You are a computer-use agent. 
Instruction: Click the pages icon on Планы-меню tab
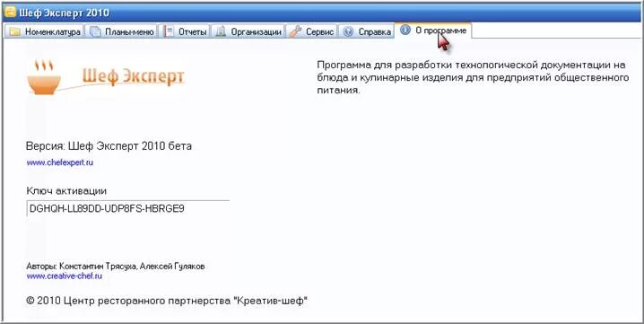(95, 32)
